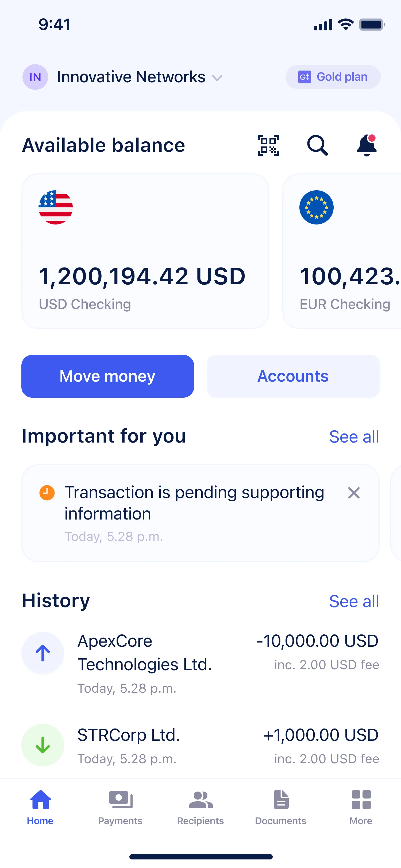Open the More tab
This screenshot has height=868, width=401.
[361, 807]
